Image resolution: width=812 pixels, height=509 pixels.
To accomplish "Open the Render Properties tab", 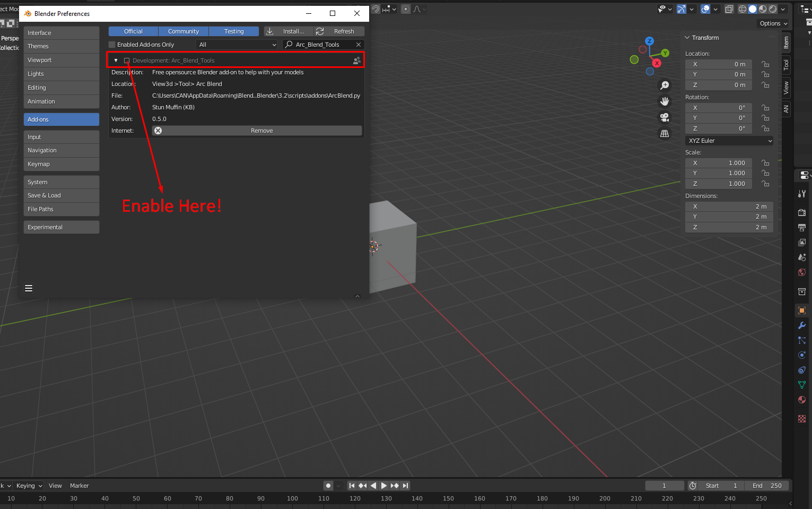I will 801,212.
